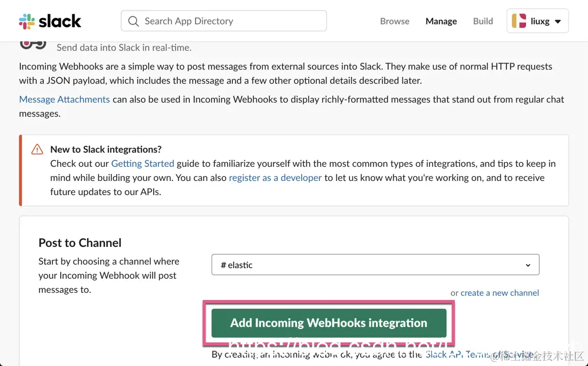Open the liuxg workspace dropdown
The image size is (588, 366).
click(537, 21)
